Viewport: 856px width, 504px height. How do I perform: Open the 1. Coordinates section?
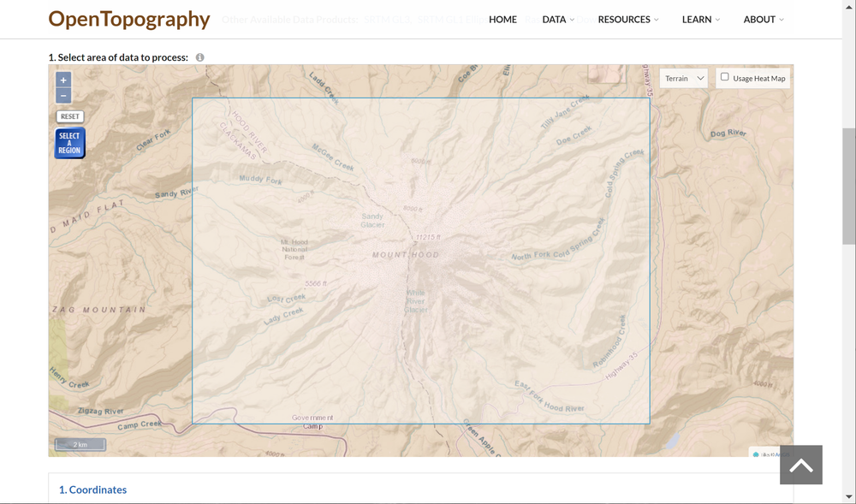92,489
